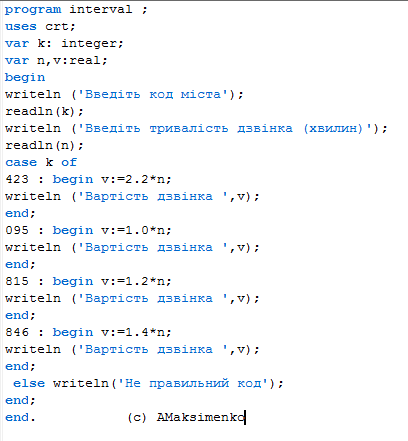
Task: Click the case label 095
Action: 17,230
